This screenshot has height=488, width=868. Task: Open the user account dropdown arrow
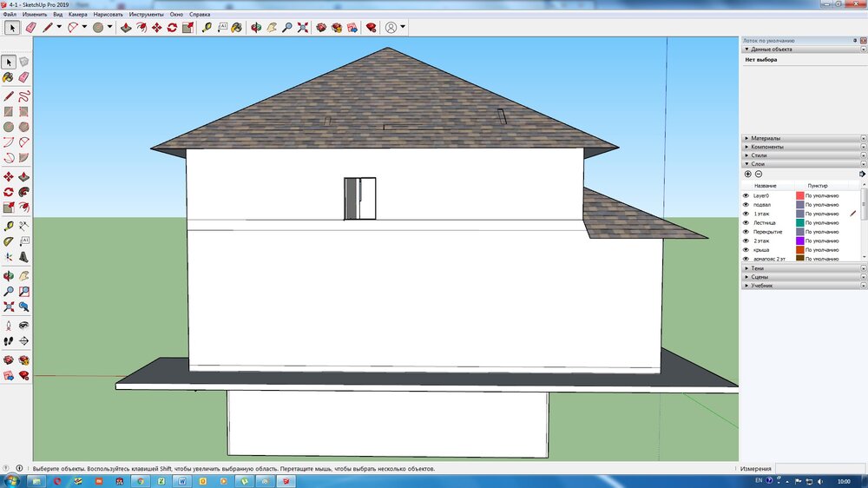click(403, 28)
